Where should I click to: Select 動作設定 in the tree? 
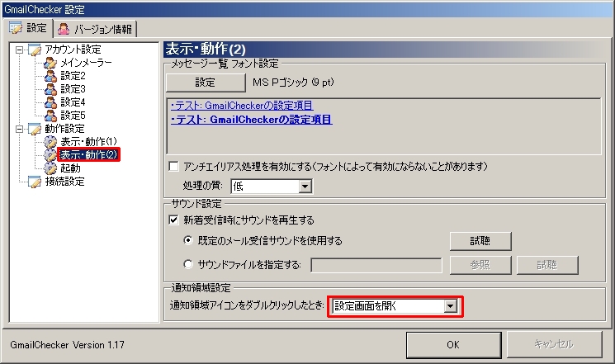pyautogui.click(x=64, y=129)
